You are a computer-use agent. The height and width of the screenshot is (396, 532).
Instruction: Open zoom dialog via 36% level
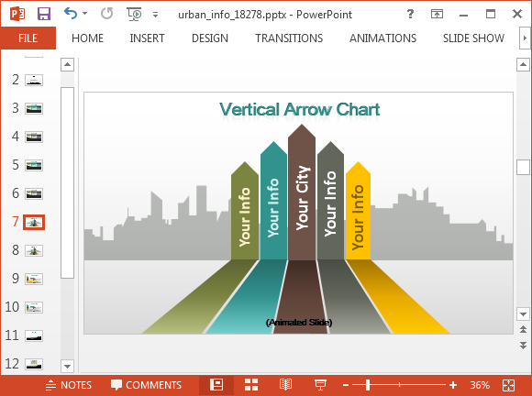[x=480, y=385]
